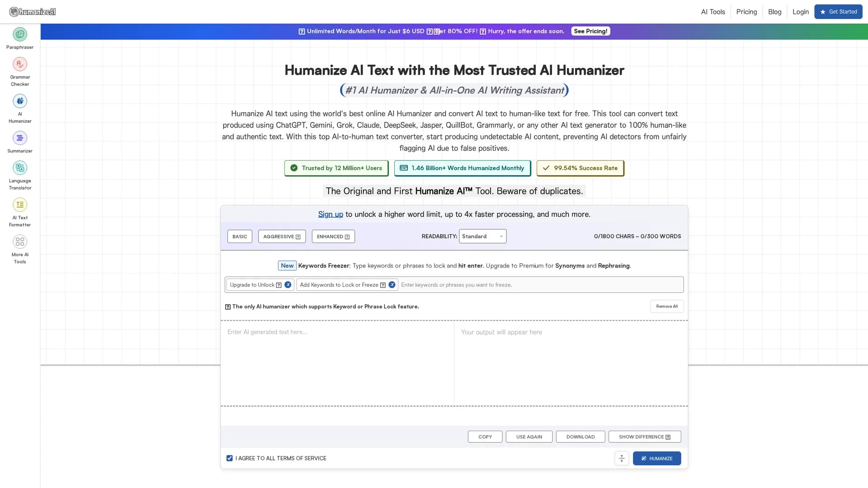Open the Grammar Checker tool icon
Viewport: 868px width, 488px height.
coord(20,64)
